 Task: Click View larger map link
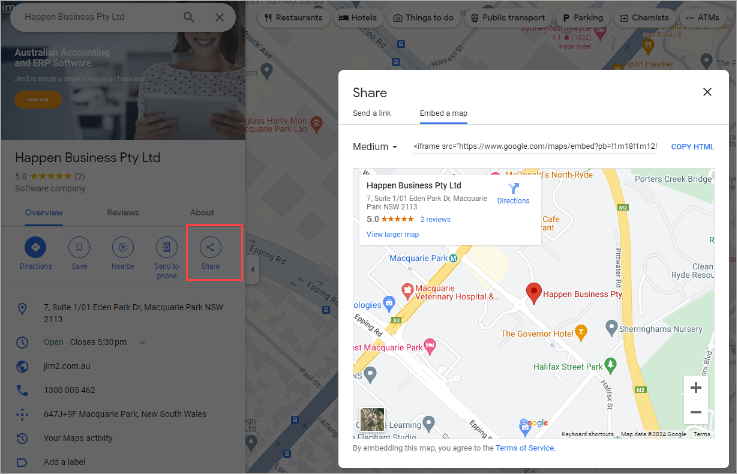tap(392, 235)
